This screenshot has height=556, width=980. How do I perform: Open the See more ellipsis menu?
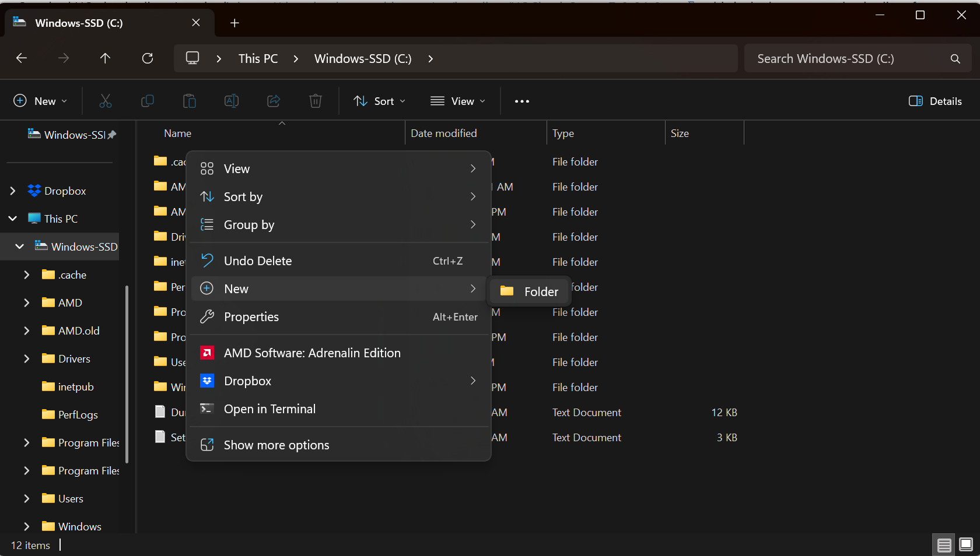[x=521, y=101]
